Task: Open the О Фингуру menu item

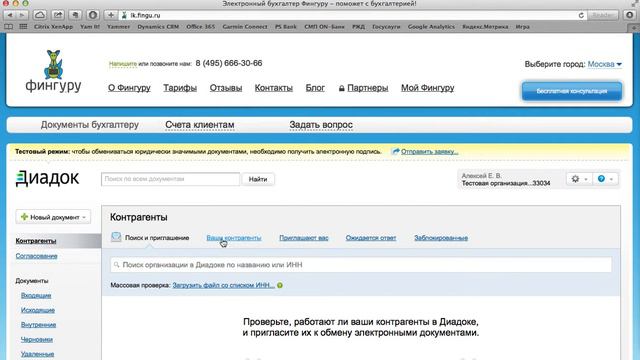Action: (x=129, y=88)
